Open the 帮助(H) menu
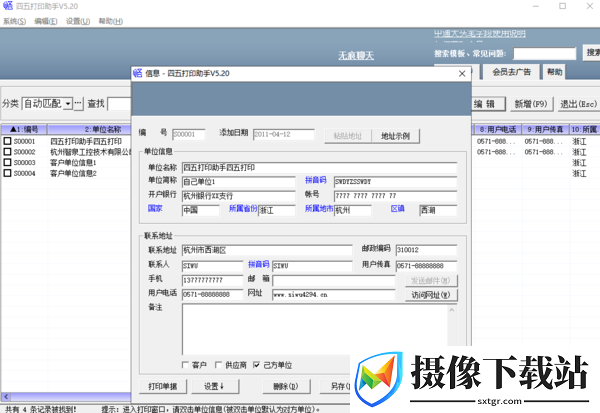Image resolution: width=600 pixels, height=413 pixels. coord(111,21)
